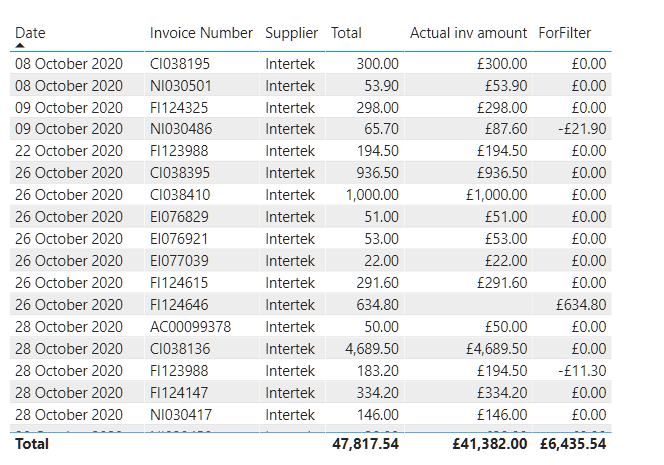Sort by the Date column header
The height and width of the screenshot is (465, 664).
tap(30, 33)
